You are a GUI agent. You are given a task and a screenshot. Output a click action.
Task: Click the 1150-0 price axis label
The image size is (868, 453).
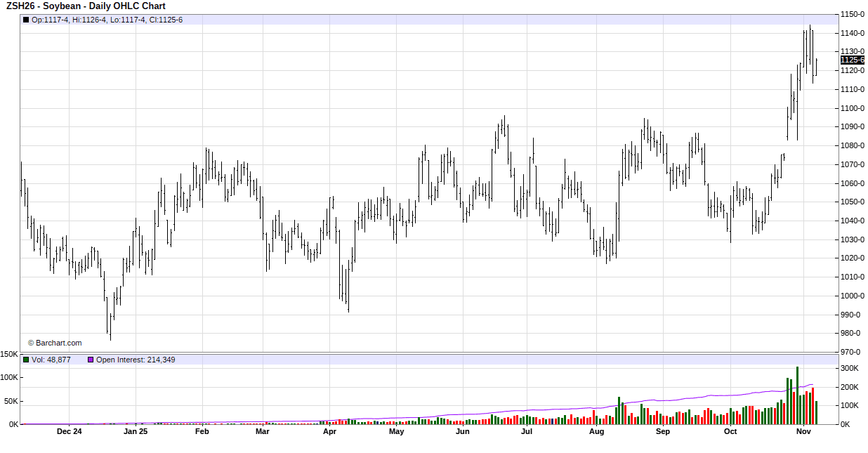tap(853, 14)
